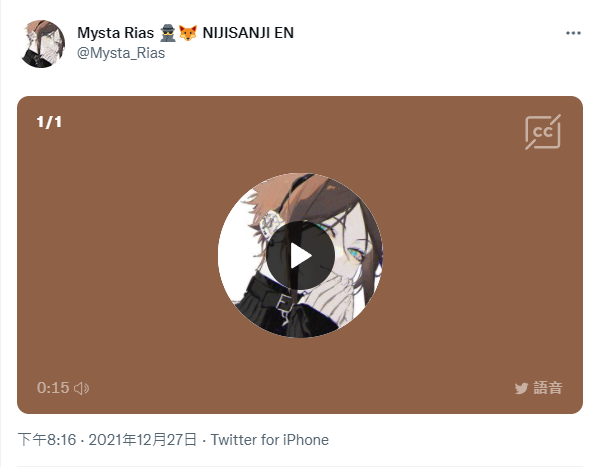Click the character's eye in the player avatar

click(x=354, y=253)
